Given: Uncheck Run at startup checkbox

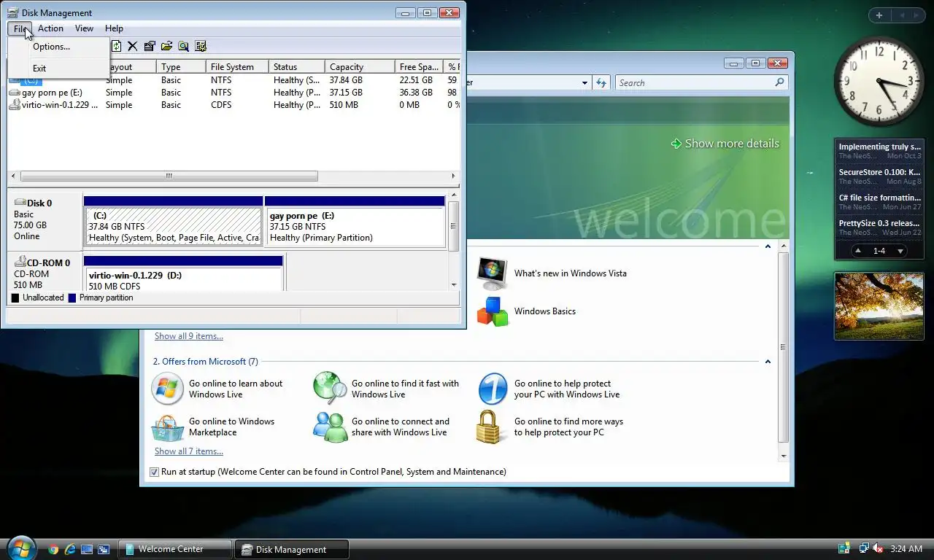Looking at the screenshot, I should point(154,472).
